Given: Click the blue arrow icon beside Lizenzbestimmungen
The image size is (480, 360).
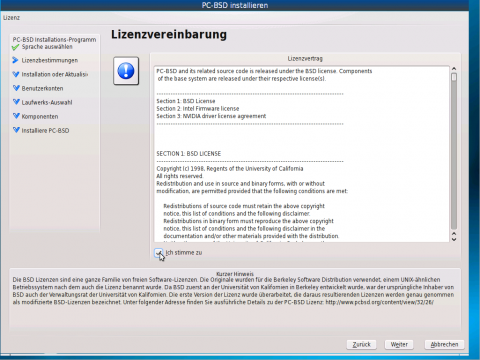Looking at the screenshot, I should (15, 60).
